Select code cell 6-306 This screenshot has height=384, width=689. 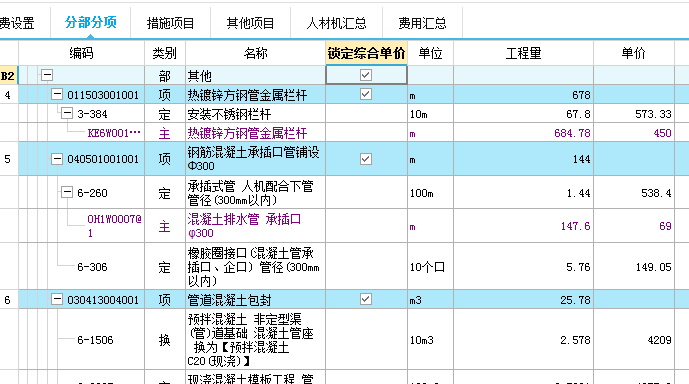pyautogui.click(x=92, y=267)
